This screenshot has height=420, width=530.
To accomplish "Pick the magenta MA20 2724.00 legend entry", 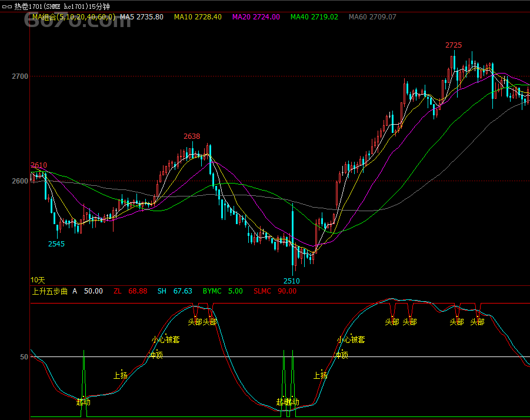I will point(256,17).
